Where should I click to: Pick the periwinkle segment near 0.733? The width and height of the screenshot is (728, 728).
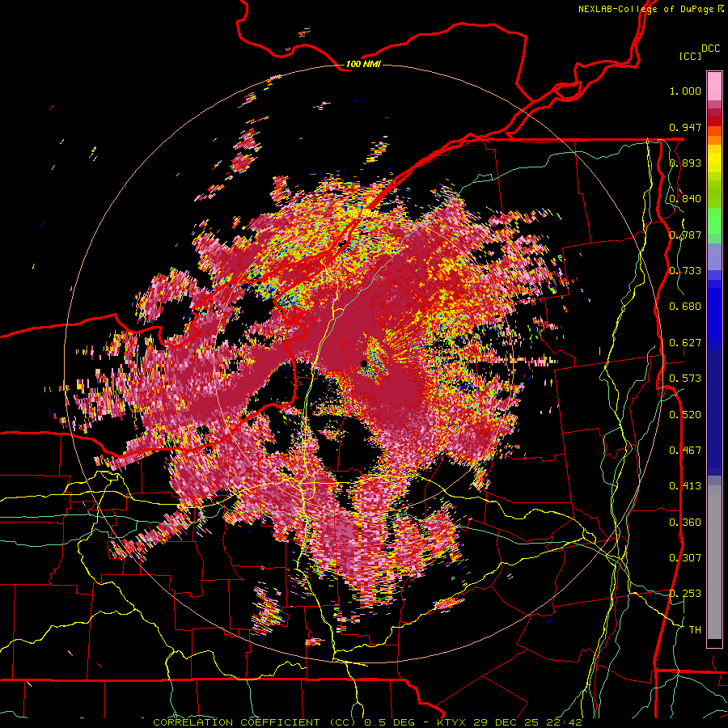click(x=714, y=257)
